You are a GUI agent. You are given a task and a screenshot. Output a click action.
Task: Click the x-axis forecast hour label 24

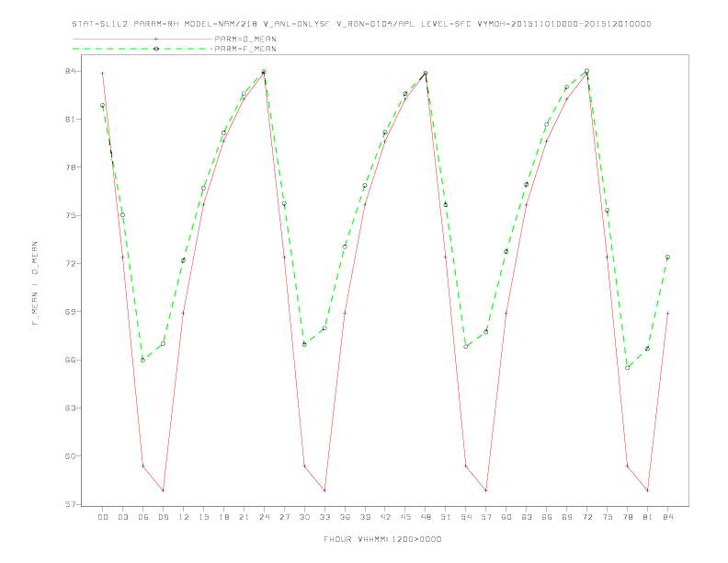pyautogui.click(x=264, y=517)
